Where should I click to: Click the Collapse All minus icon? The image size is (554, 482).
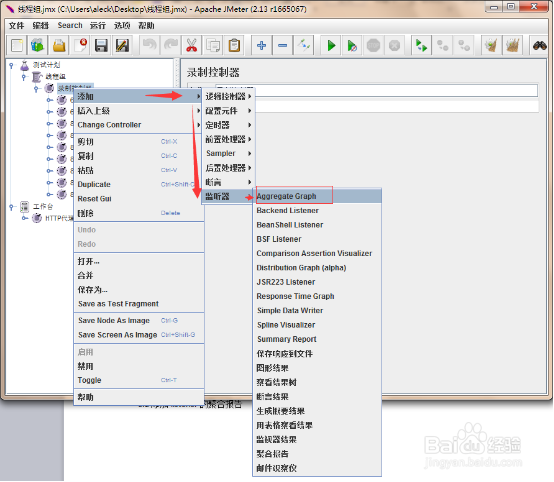pos(283,45)
